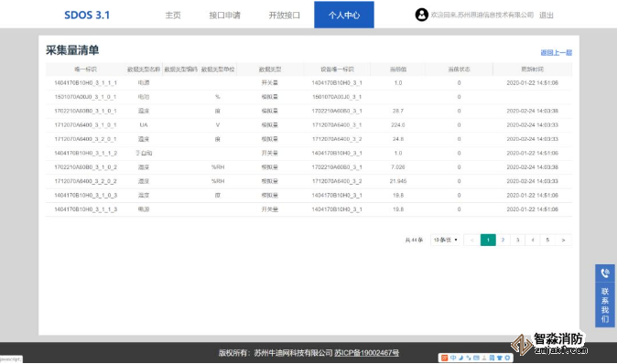This screenshot has width=617, height=364.
Task: Click the welcome back company name text
Action: pos(482,15)
